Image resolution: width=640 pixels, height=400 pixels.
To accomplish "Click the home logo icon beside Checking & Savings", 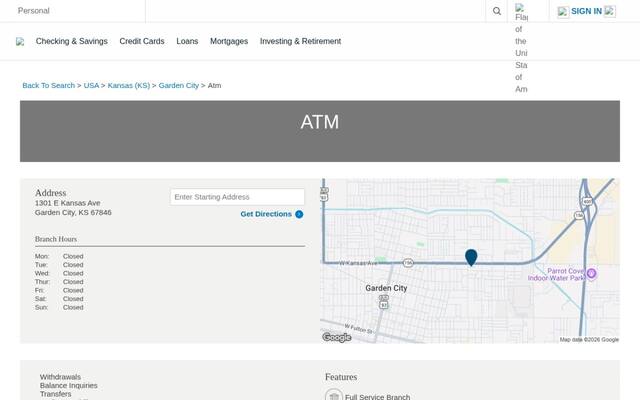I will point(20,42).
